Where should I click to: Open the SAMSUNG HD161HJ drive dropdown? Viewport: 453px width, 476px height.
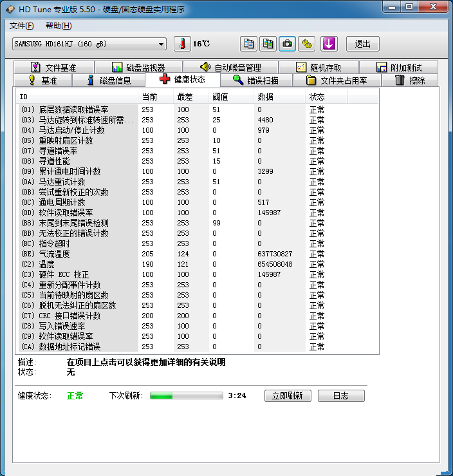(x=89, y=44)
